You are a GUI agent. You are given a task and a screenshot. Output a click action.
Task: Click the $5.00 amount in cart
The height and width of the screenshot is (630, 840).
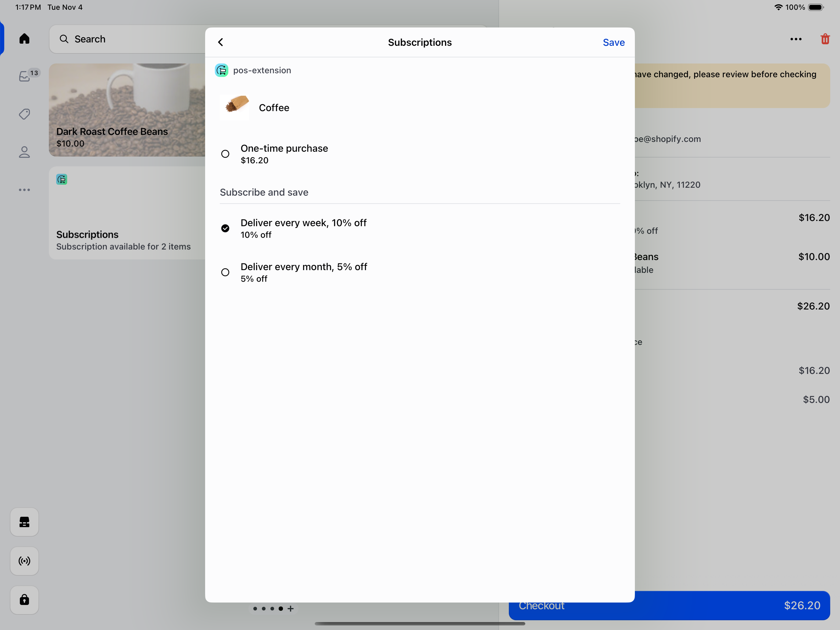click(x=816, y=400)
